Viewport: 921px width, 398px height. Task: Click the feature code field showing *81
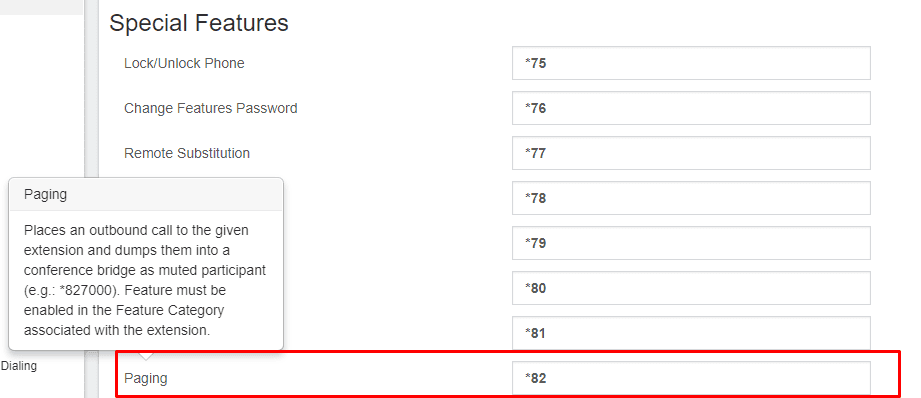[691, 333]
